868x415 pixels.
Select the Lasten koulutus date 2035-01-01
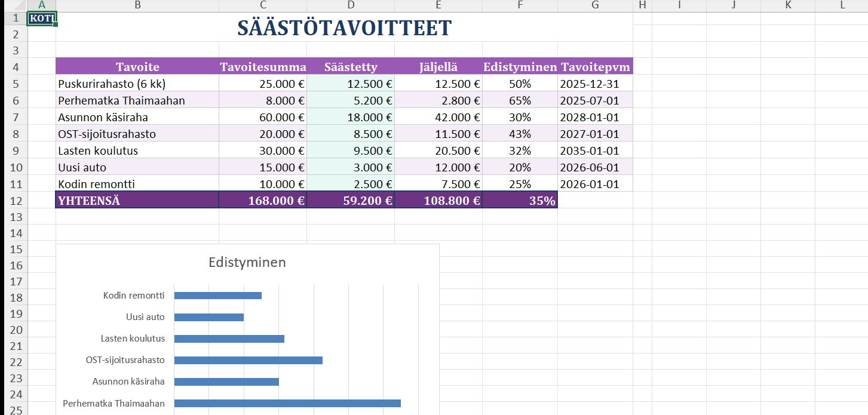595,150
